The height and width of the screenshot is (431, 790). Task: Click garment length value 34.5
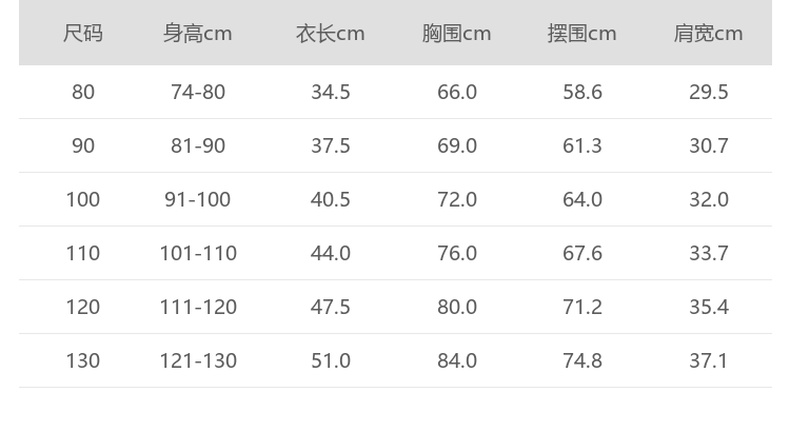330,92
